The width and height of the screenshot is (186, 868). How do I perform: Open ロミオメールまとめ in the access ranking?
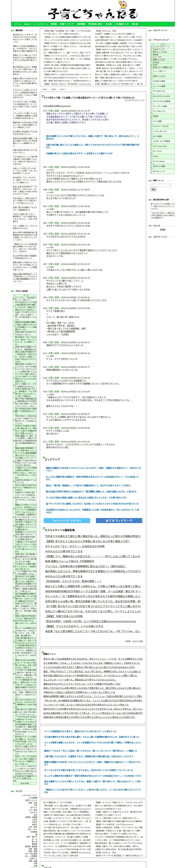pyautogui.click(x=161, y=126)
